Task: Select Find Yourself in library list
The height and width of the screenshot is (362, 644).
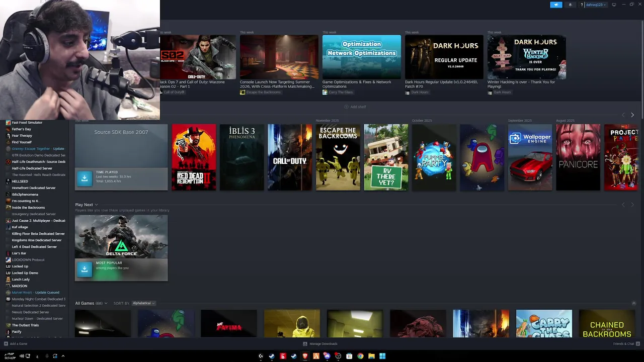Action: tap(22, 142)
